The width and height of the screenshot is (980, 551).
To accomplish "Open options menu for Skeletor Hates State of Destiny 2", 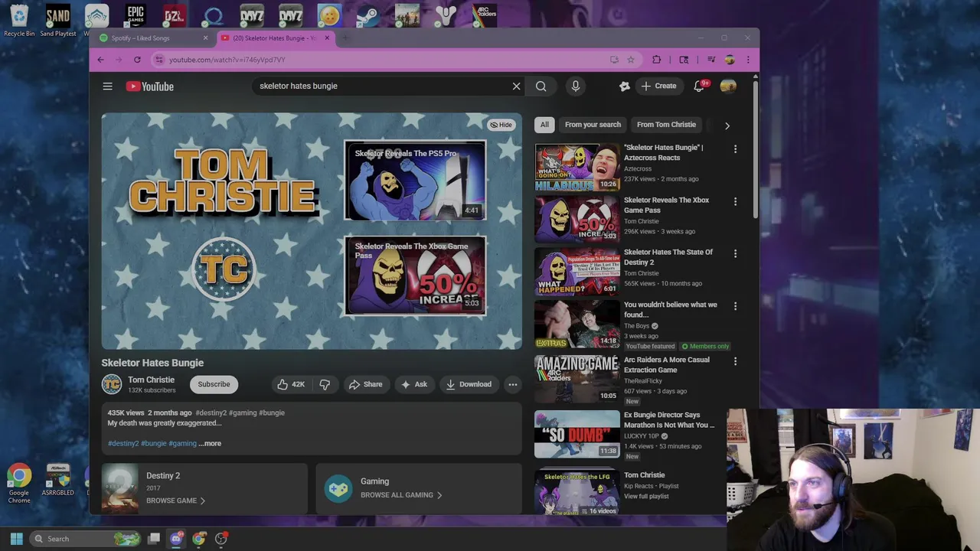I will (x=735, y=253).
